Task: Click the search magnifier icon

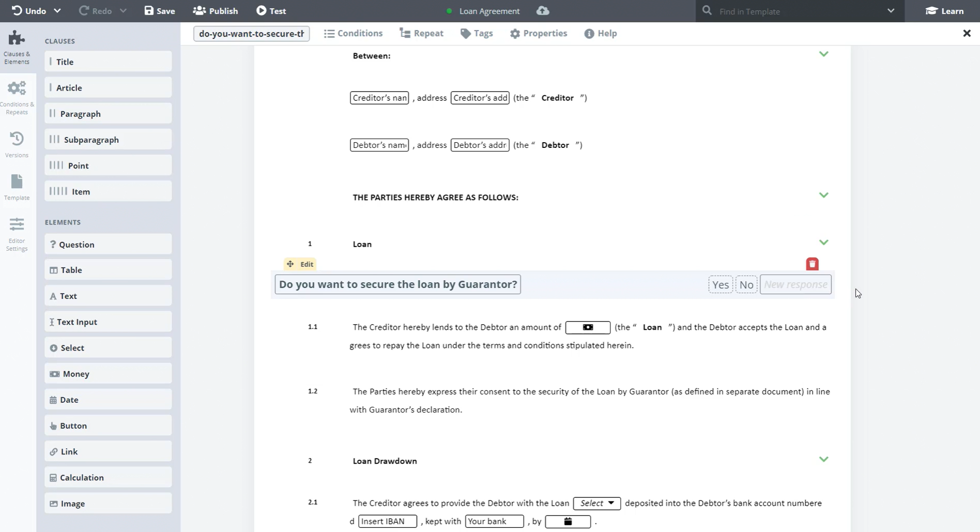Action: pyautogui.click(x=707, y=11)
